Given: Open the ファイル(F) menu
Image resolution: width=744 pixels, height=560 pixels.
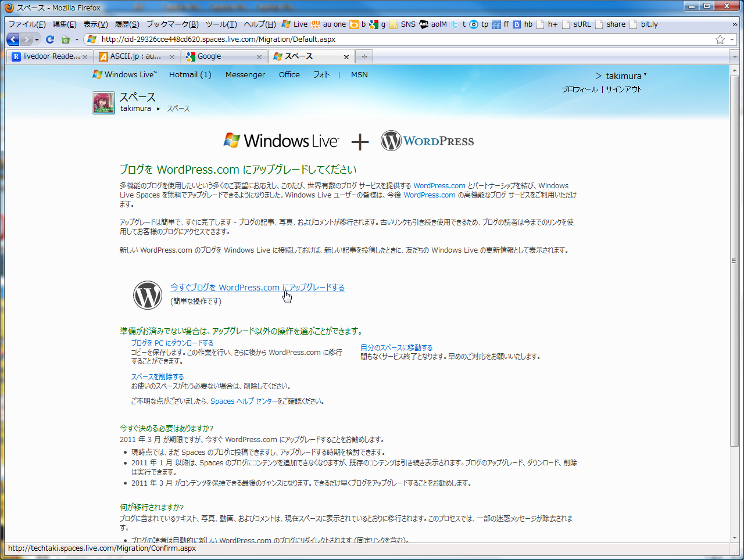Looking at the screenshot, I should coord(27,24).
